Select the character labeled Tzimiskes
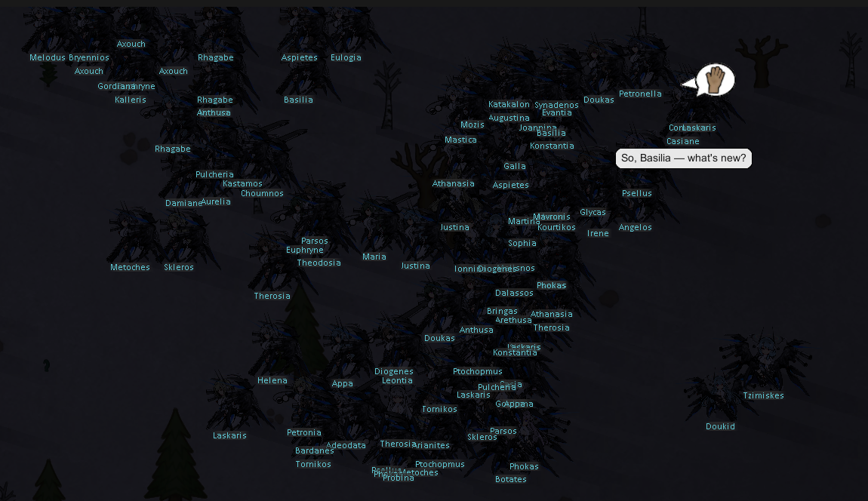 click(x=763, y=396)
